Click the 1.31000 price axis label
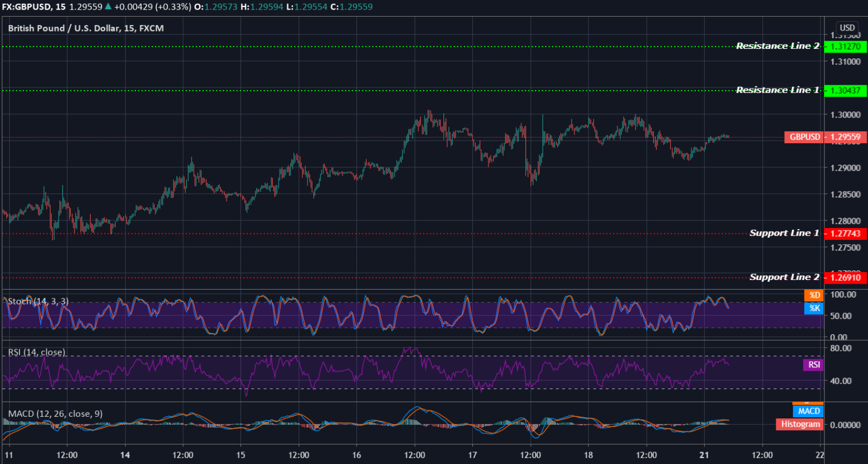The width and height of the screenshot is (868, 464). [845, 62]
